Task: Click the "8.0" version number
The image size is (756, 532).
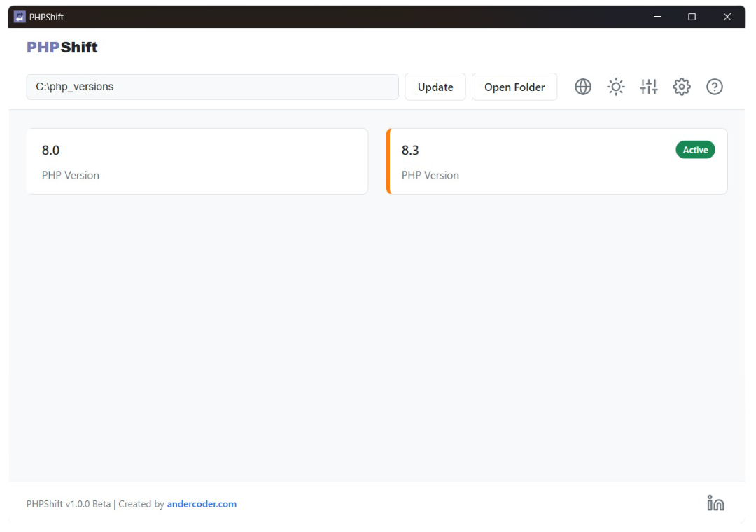Action: tap(50, 150)
